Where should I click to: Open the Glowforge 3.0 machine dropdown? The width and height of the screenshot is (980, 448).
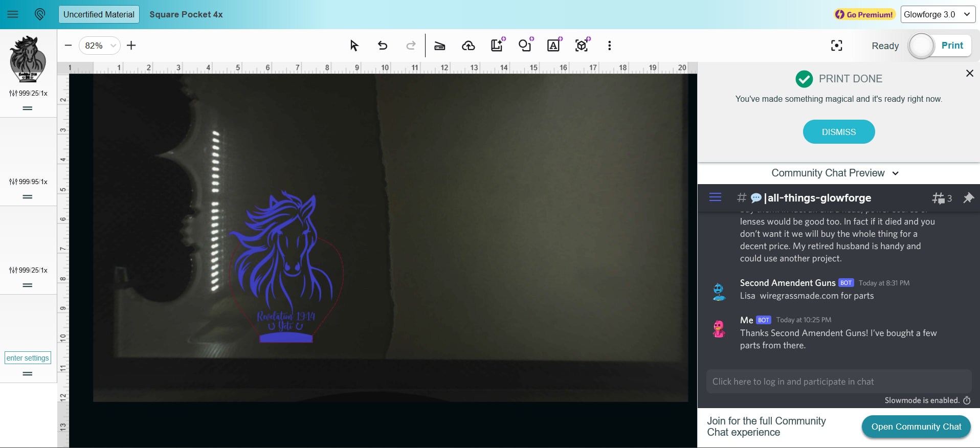tap(938, 14)
